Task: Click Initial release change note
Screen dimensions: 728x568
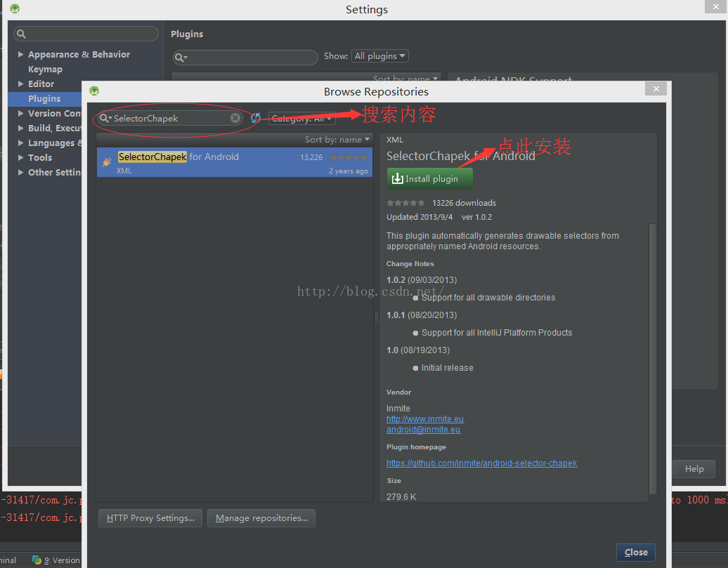Action: click(x=447, y=367)
